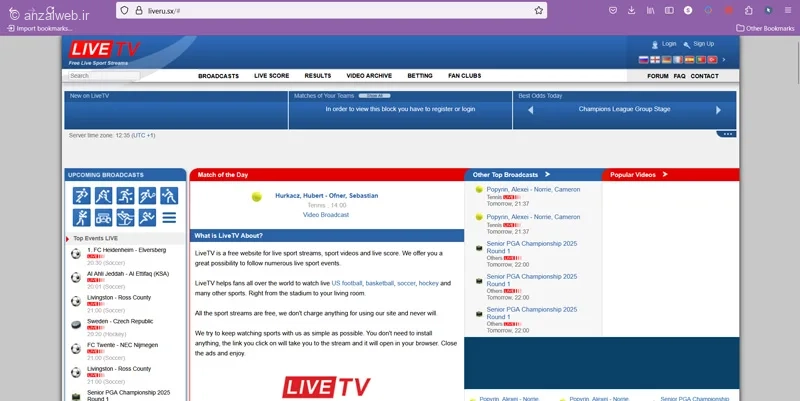
Task: Switch language with the Turkish flag
Action: 712,60
